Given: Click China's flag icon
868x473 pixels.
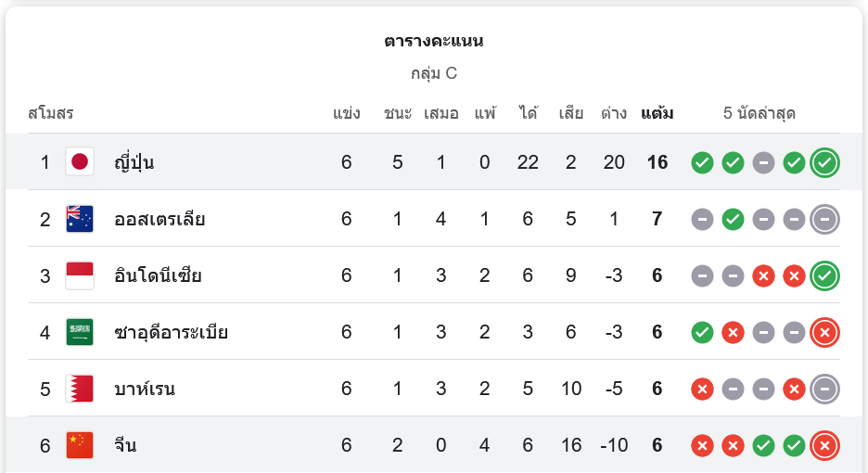Looking at the screenshot, I should click(80, 445).
